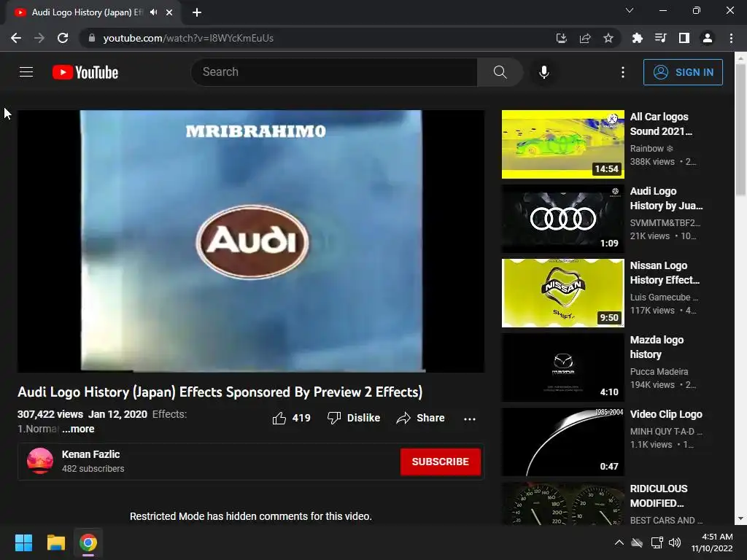
Task: Open the YouTube hamburger guide menu
Action: coord(26,72)
